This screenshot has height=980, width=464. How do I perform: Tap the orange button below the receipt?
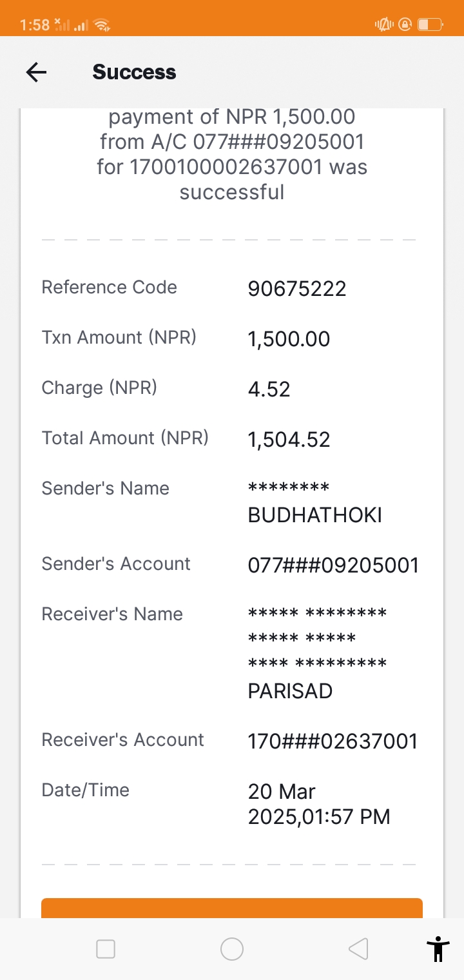click(x=232, y=908)
